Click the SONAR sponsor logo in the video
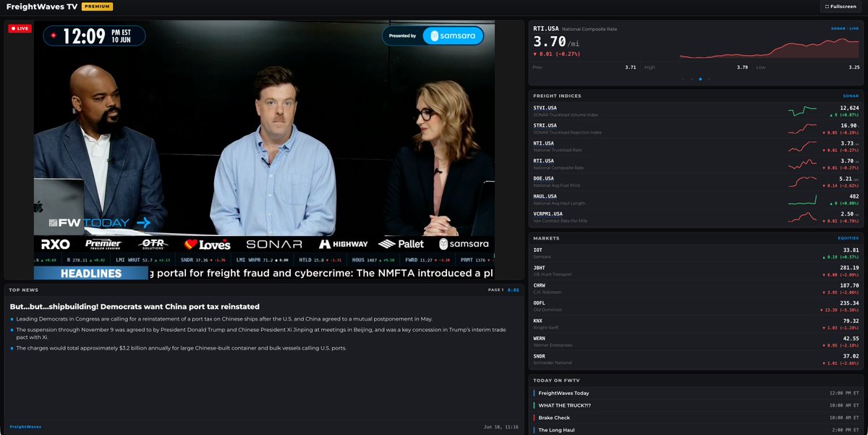This screenshot has height=435, width=868. point(273,244)
